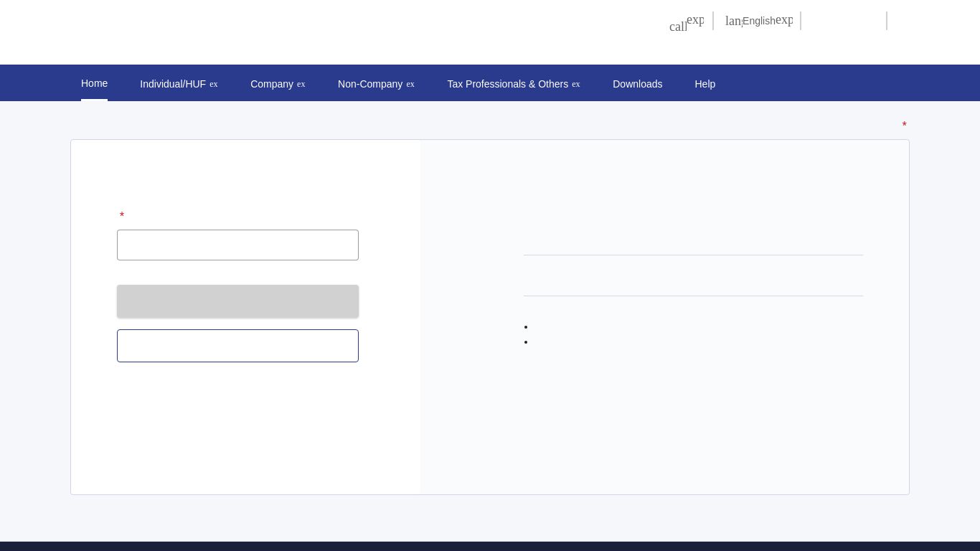Image resolution: width=980 pixels, height=551 pixels.
Task: Open the Help page
Action: [x=705, y=84]
